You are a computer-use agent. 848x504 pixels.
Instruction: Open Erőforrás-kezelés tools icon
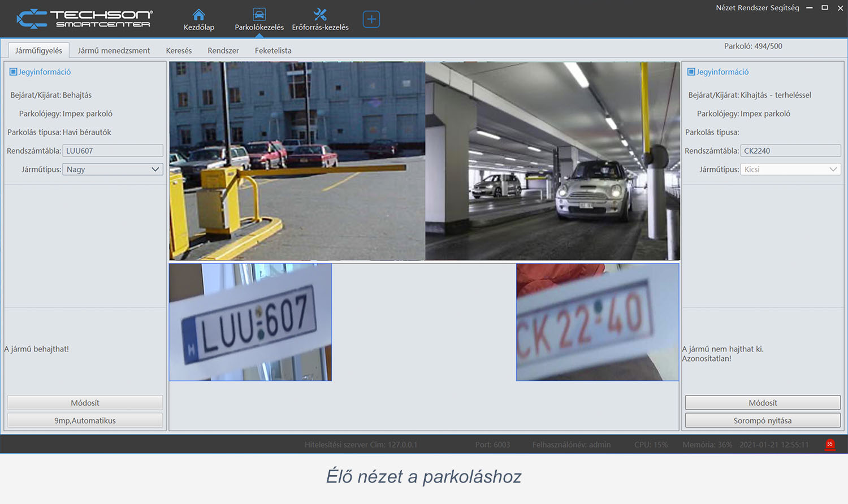point(320,15)
